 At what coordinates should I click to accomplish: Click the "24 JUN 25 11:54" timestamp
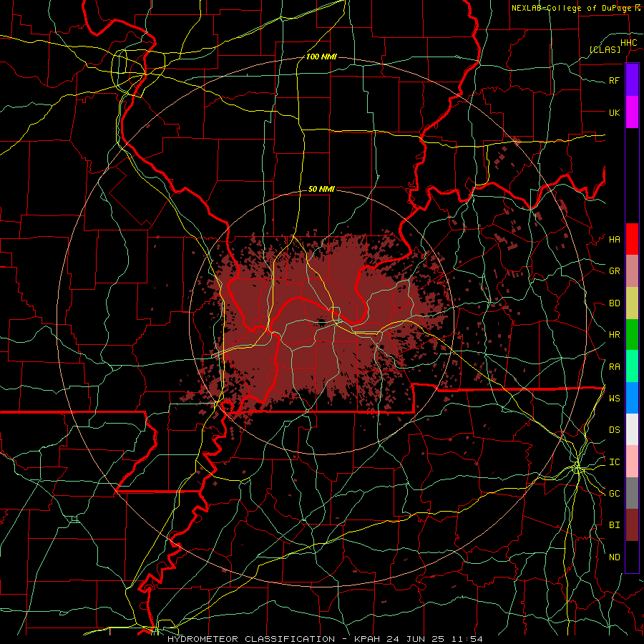pyautogui.click(x=434, y=639)
